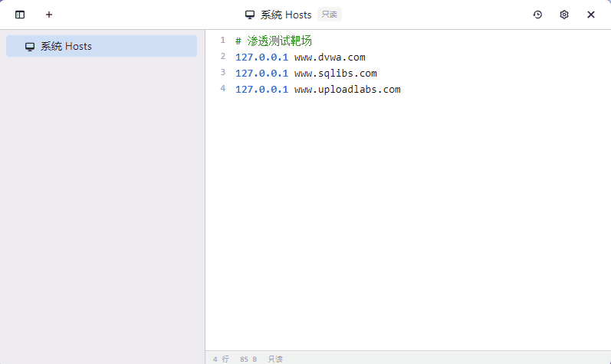Click line number 4 in the gutter
Screen dimensions: 611x364
pos(222,88)
